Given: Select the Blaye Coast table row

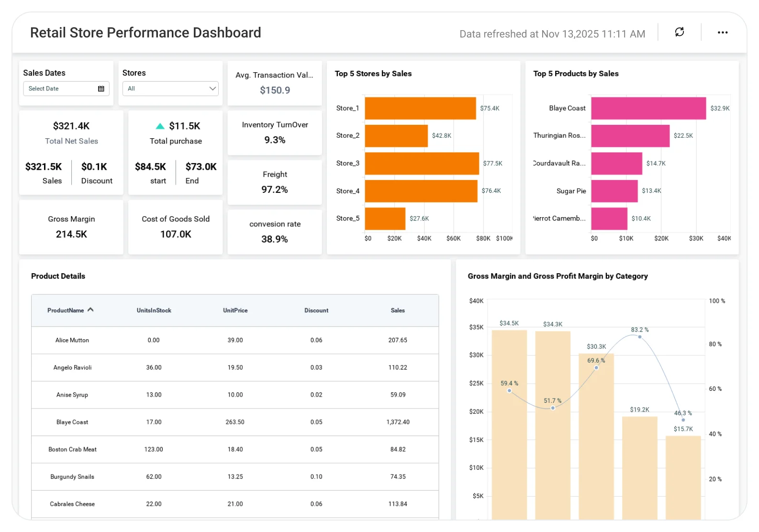Looking at the screenshot, I should 234,422.
